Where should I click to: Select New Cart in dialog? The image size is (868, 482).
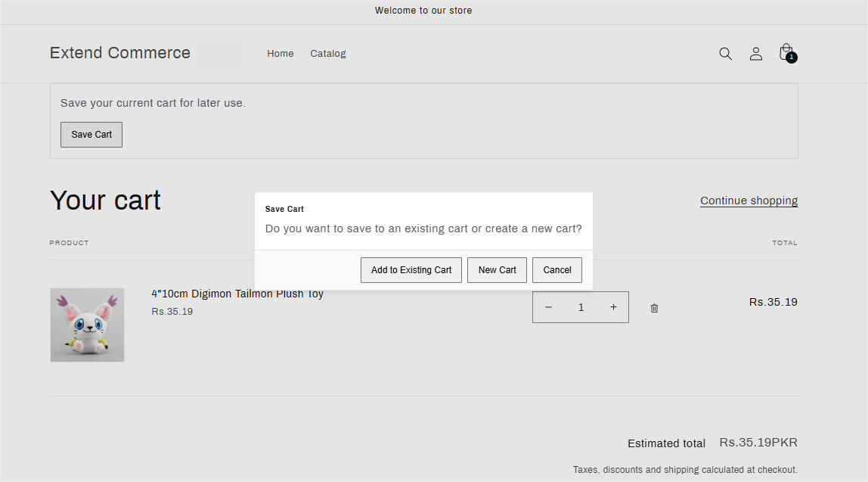pos(497,270)
